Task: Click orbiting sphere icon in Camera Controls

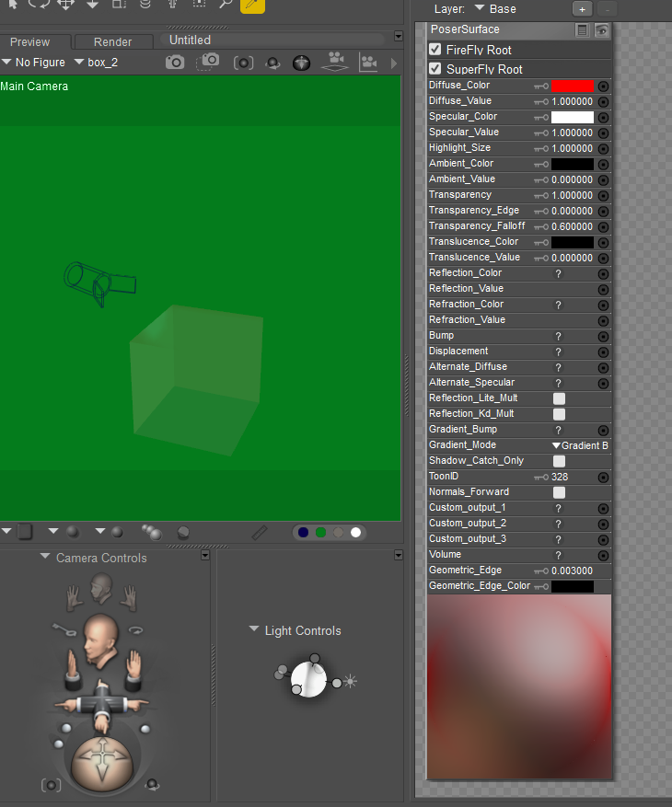Action: (x=152, y=785)
